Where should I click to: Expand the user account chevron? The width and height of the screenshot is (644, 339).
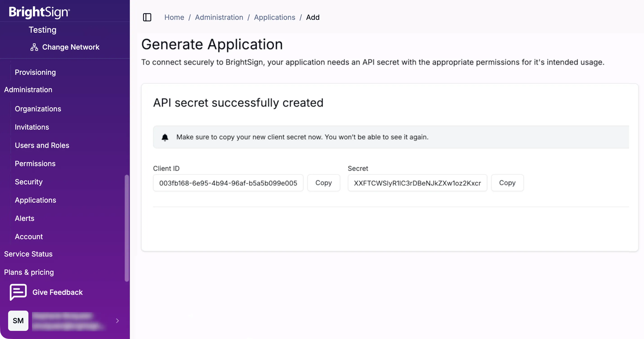click(117, 321)
